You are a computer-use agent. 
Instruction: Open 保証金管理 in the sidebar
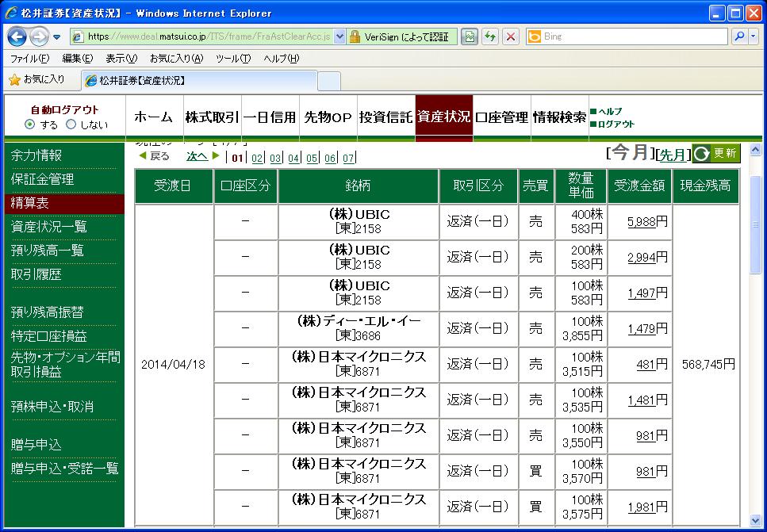coord(42,179)
